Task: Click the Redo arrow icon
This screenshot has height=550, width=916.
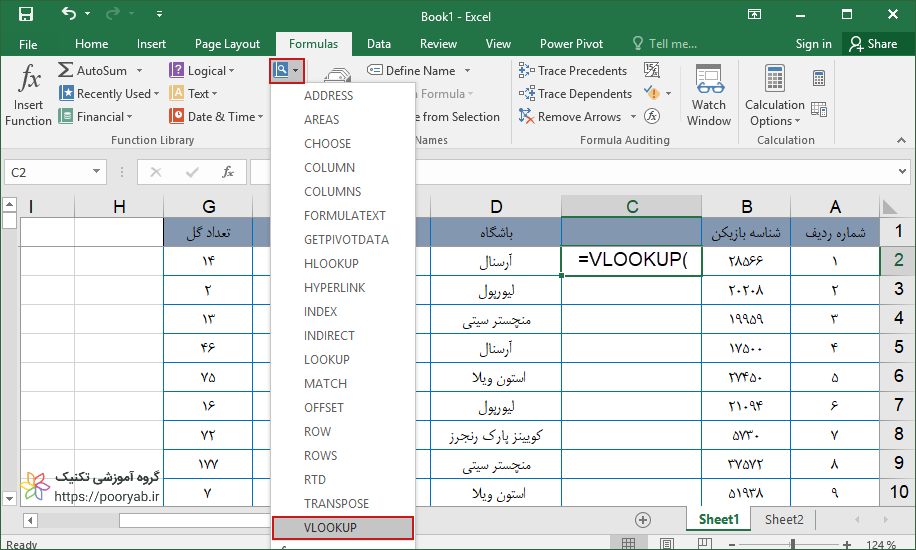Action: [113, 13]
